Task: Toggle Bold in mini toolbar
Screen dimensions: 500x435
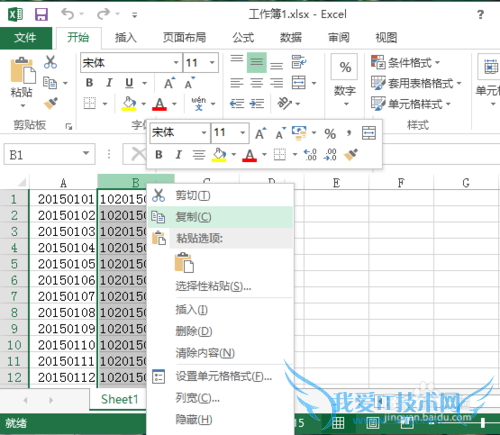Action: 159,155
